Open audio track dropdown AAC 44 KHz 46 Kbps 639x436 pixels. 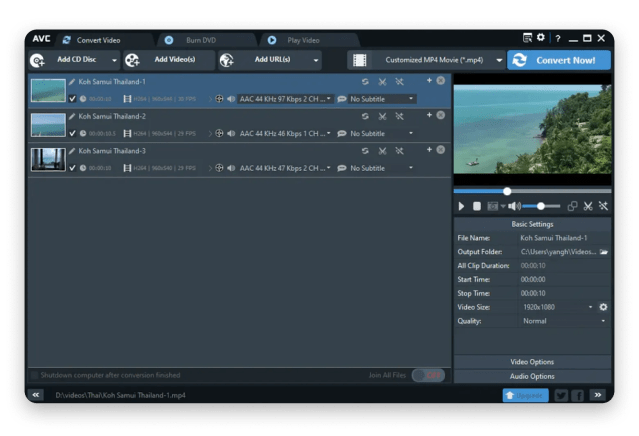click(285, 134)
